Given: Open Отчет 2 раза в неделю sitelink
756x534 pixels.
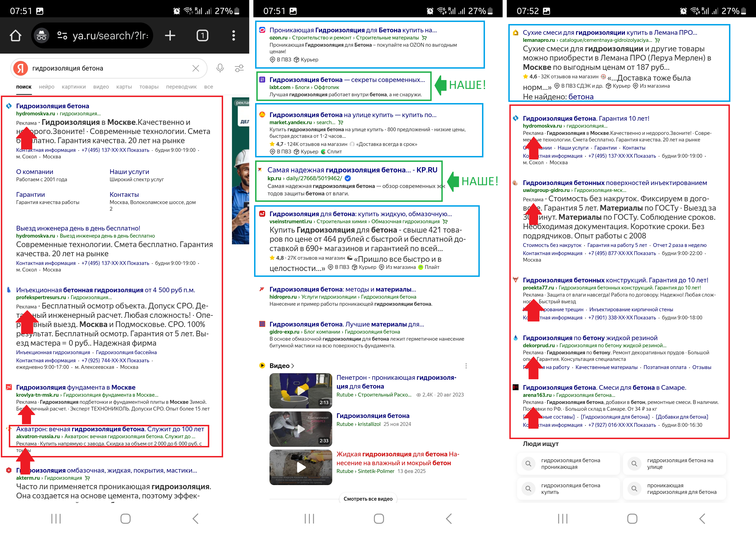Looking at the screenshot, I should point(680,245).
